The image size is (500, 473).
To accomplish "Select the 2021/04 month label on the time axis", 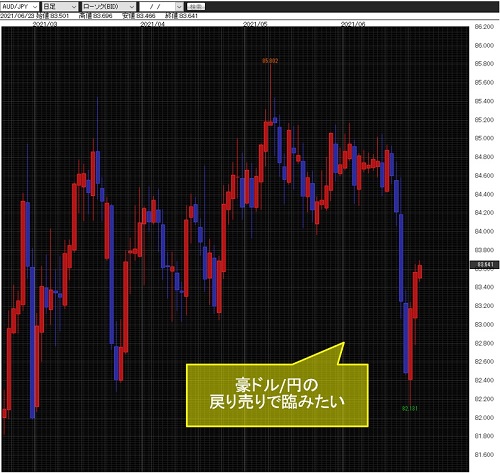I will click(152, 24).
